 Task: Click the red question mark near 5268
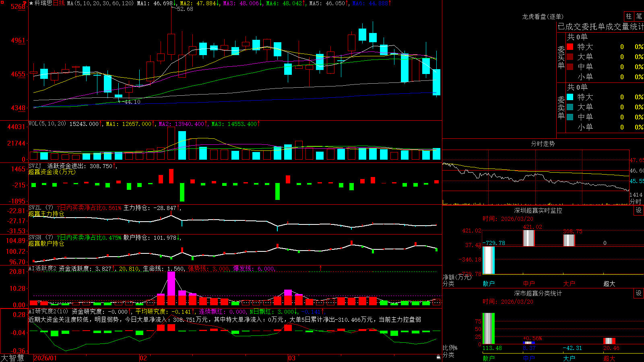click(25, 3)
